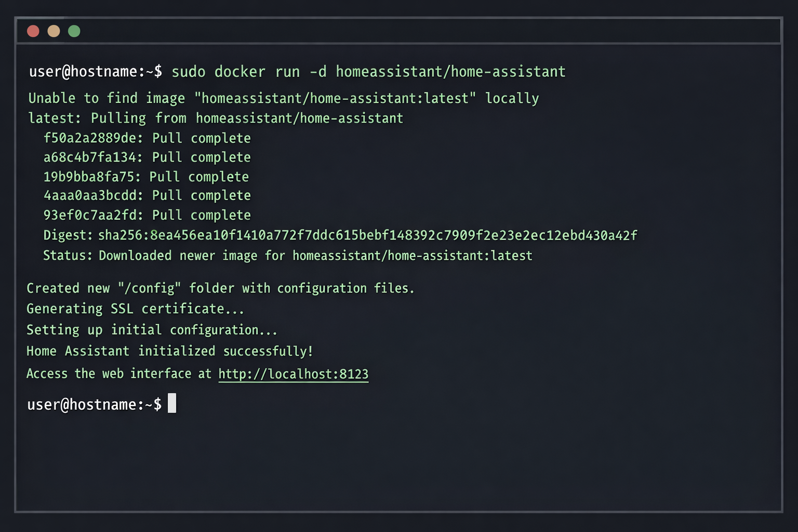This screenshot has width=798, height=532.
Task: Open the http://localhost:8123 link
Action: 294,374
